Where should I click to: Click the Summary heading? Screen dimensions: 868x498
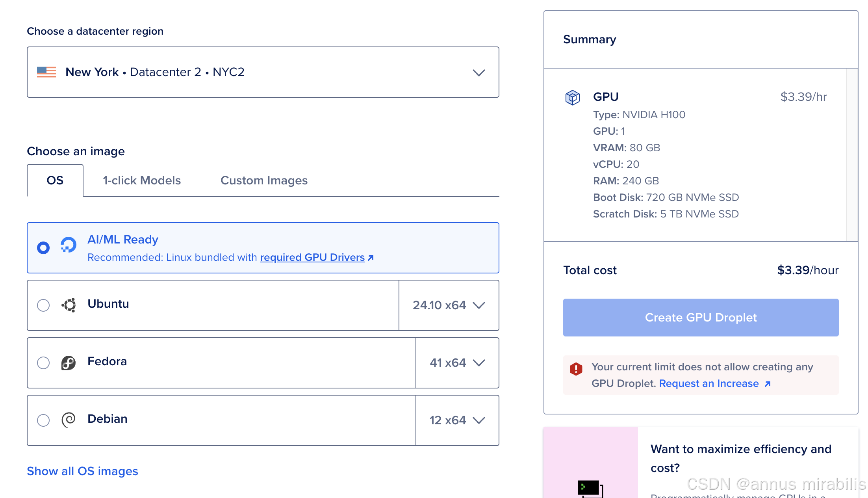[x=590, y=39]
